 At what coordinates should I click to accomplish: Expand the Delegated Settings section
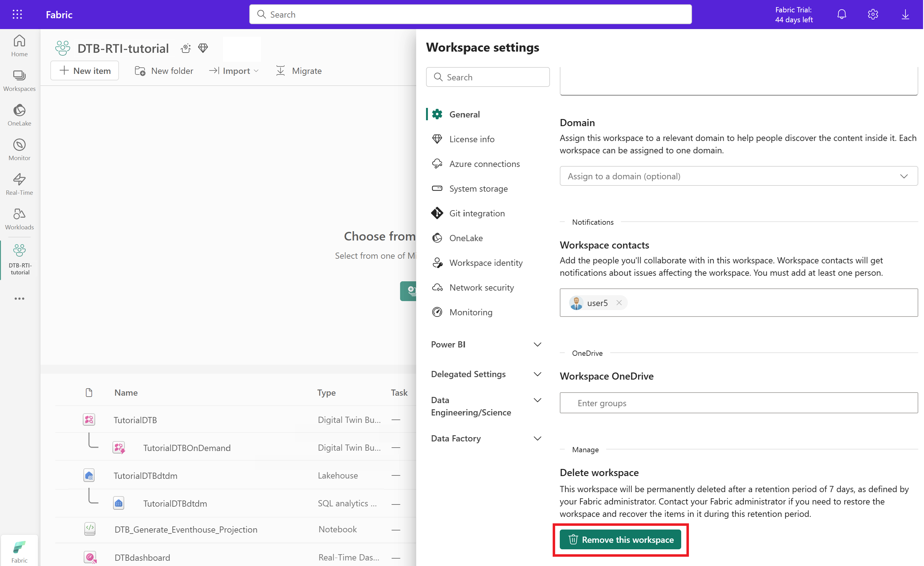(486, 374)
